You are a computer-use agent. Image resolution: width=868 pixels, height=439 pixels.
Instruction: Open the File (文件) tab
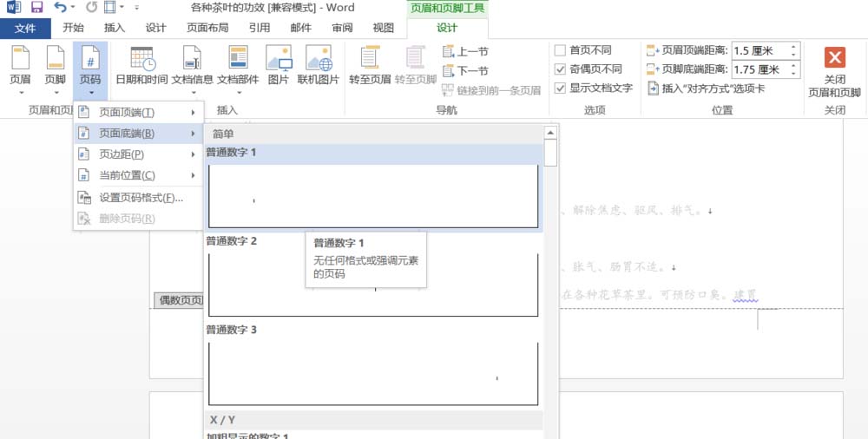click(25, 29)
